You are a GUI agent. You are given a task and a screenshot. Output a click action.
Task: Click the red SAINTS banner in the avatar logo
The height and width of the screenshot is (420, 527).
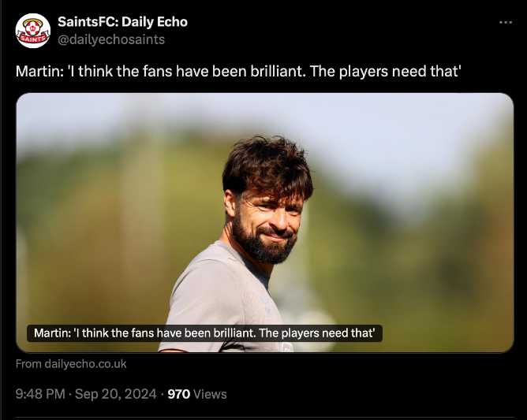pos(32,37)
